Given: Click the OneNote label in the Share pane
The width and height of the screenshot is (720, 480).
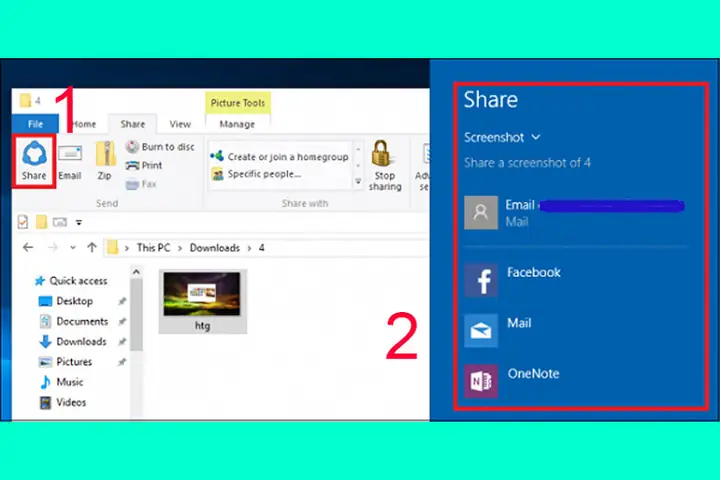Looking at the screenshot, I should pyautogui.click(x=533, y=373).
